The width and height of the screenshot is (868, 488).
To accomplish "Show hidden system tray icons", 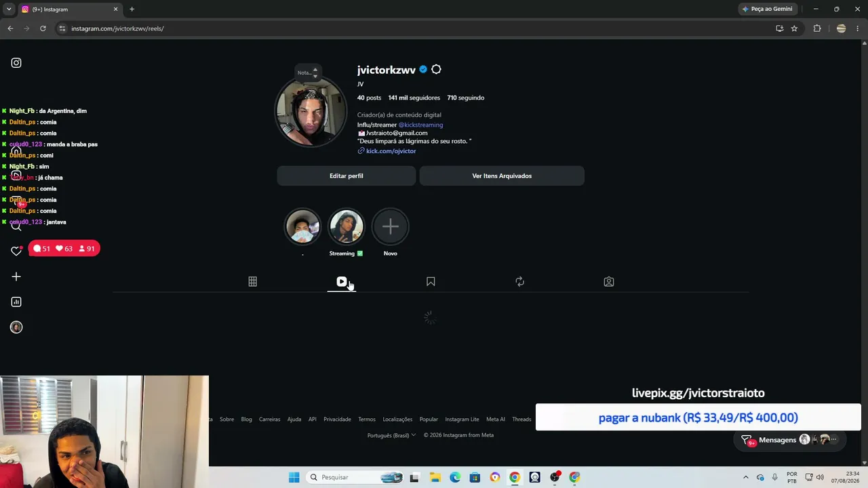I will click(746, 477).
